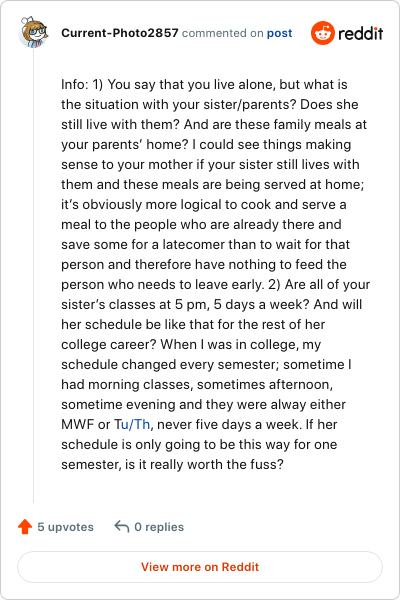Click the "commented on" gray text
Image resolution: width=400 pixels, height=600 pixels.
[x=222, y=33]
